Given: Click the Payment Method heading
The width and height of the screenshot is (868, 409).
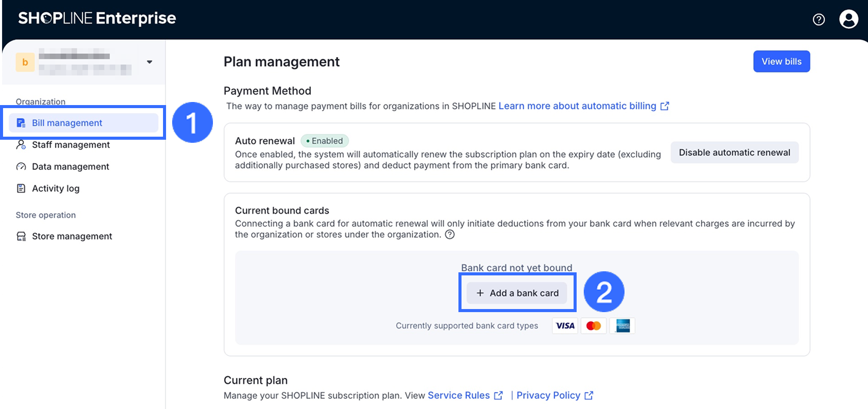Looking at the screenshot, I should tap(267, 91).
